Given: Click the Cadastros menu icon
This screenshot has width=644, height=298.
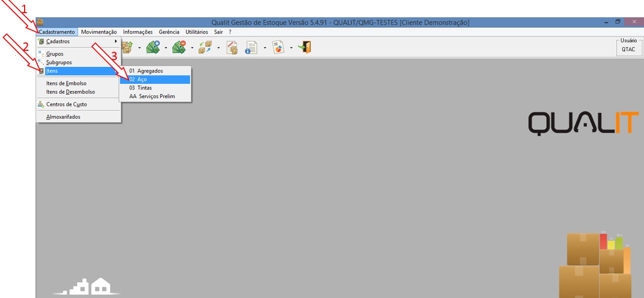Looking at the screenshot, I should [41, 41].
